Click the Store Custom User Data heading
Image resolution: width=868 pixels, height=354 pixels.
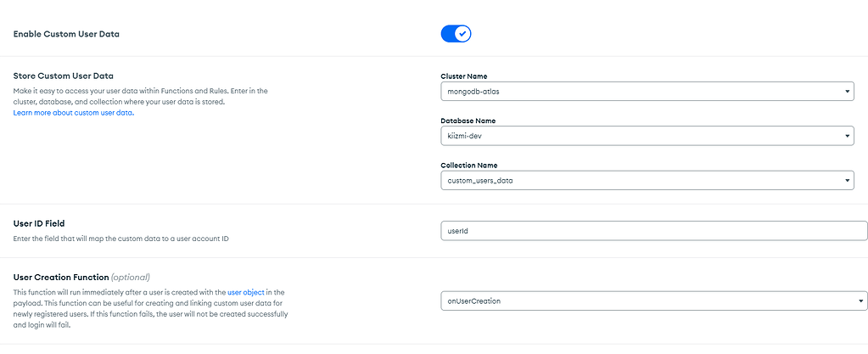click(x=64, y=76)
